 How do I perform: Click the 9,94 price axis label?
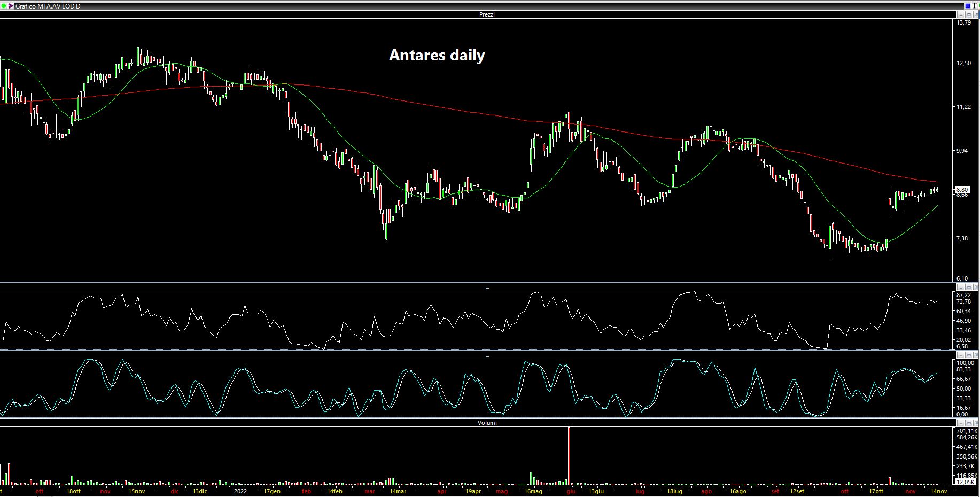pos(962,151)
